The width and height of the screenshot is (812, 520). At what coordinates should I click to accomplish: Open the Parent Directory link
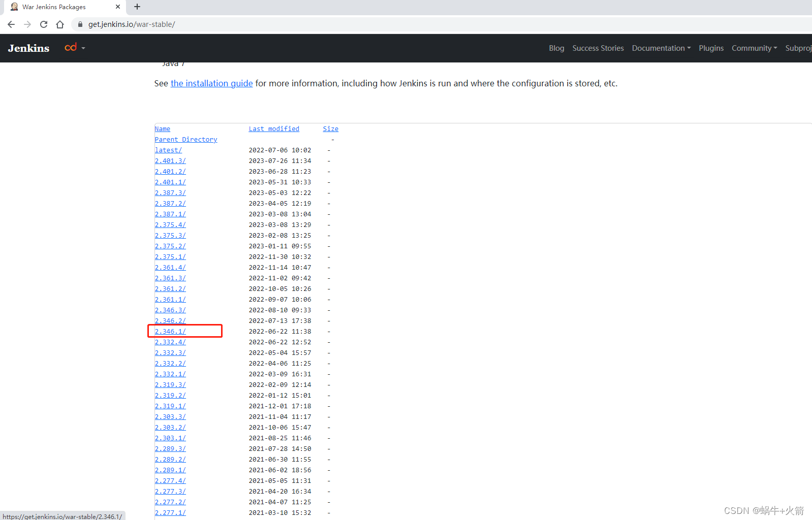coord(186,140)
